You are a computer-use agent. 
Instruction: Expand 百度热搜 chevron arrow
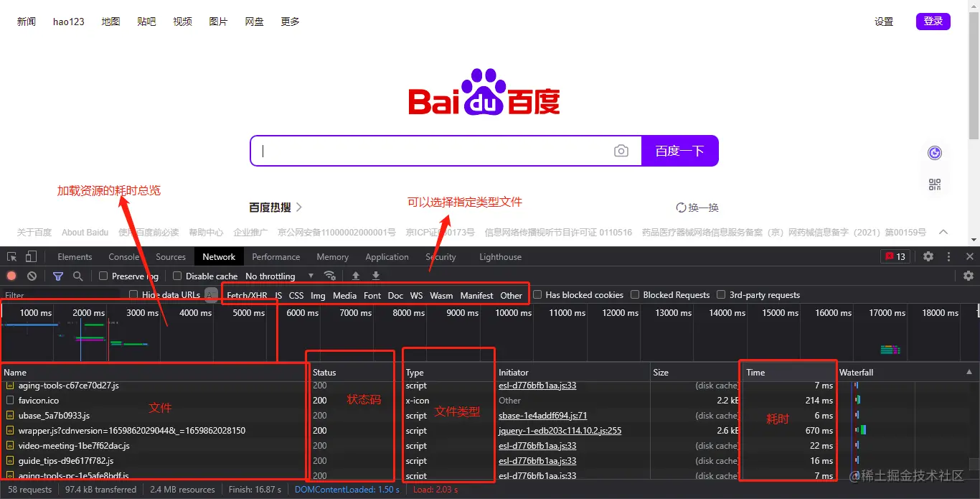pyautogui.click(x=299, y=207)
